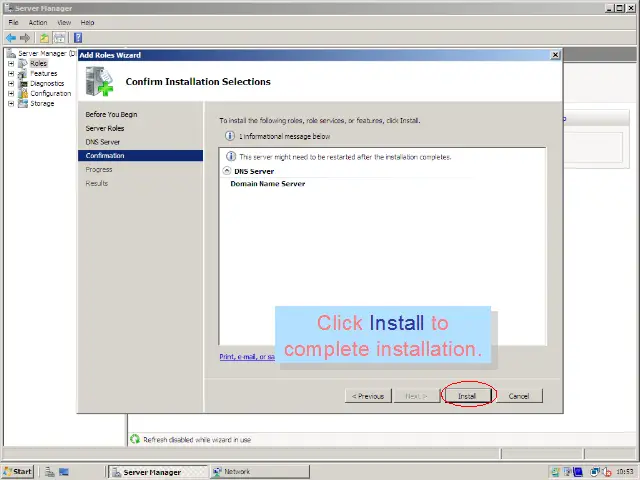Click the clock showing 10:53
Viewport: 640px width, 480px height.
(624, 472)
